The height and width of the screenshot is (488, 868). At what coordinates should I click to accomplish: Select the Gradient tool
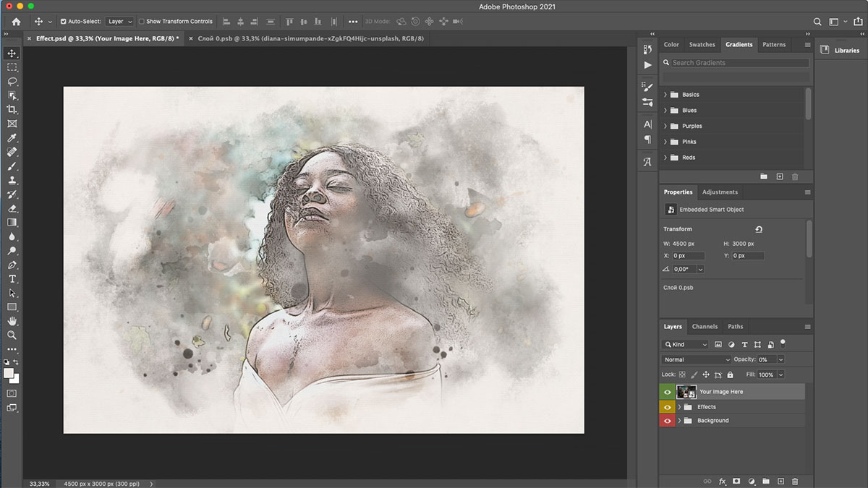[x=12, y=223]
